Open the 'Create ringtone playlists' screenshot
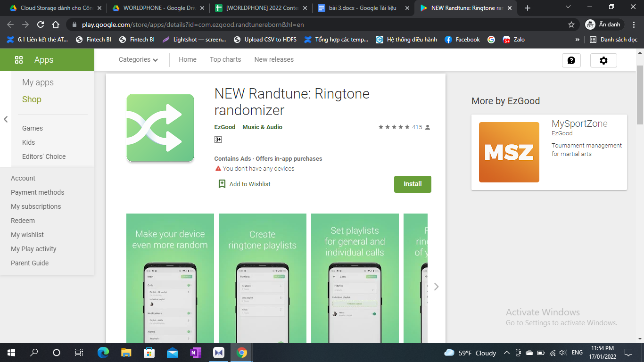644x362 pixels. [x=263, y=278]
